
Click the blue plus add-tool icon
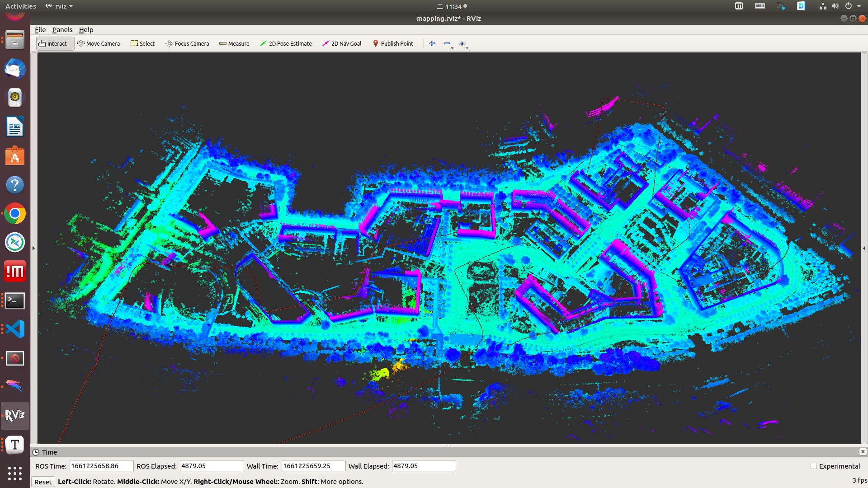click(432, 43)
